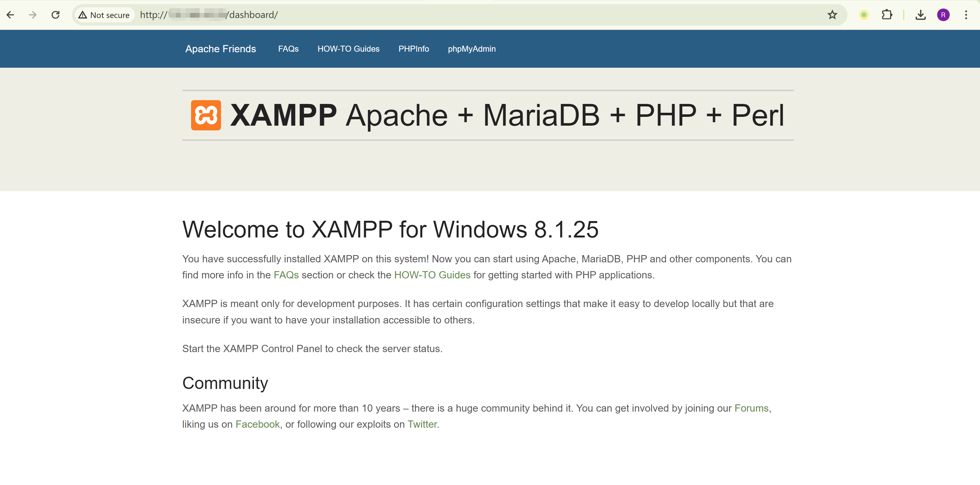The width and height of the screenshot is (980, 485).
Task: Click the address bar URL field
Action: pos(494,15)
